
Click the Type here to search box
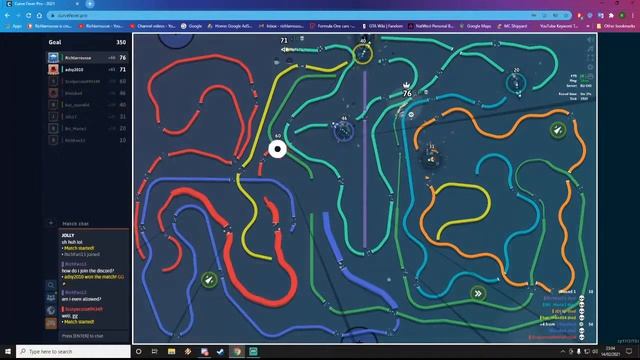coord(73,351)
